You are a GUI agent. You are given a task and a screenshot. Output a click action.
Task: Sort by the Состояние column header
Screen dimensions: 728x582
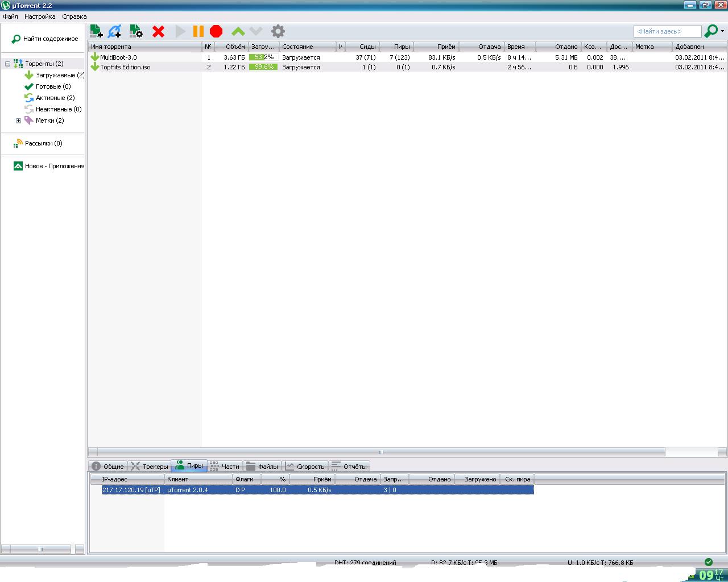pos(308,47)
